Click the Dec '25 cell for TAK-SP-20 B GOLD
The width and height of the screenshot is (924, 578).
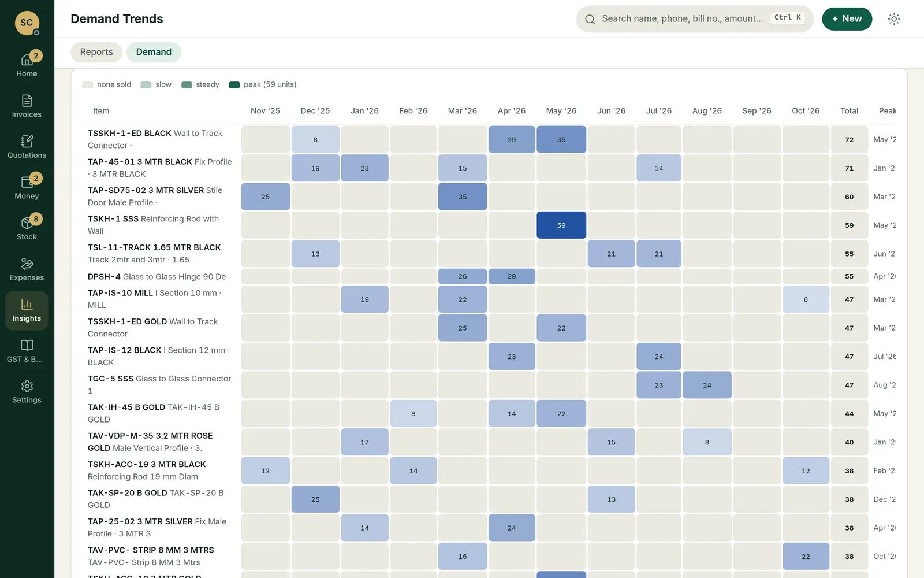315,499
